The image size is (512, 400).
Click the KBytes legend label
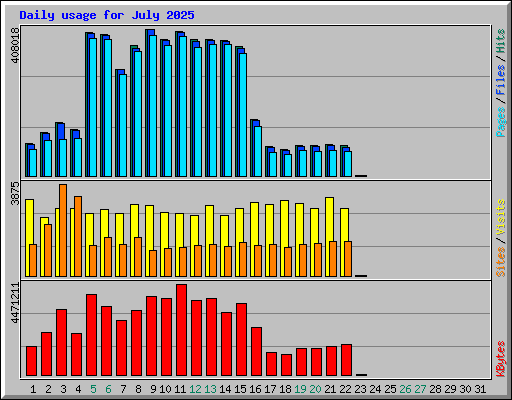tap(500, 359)
